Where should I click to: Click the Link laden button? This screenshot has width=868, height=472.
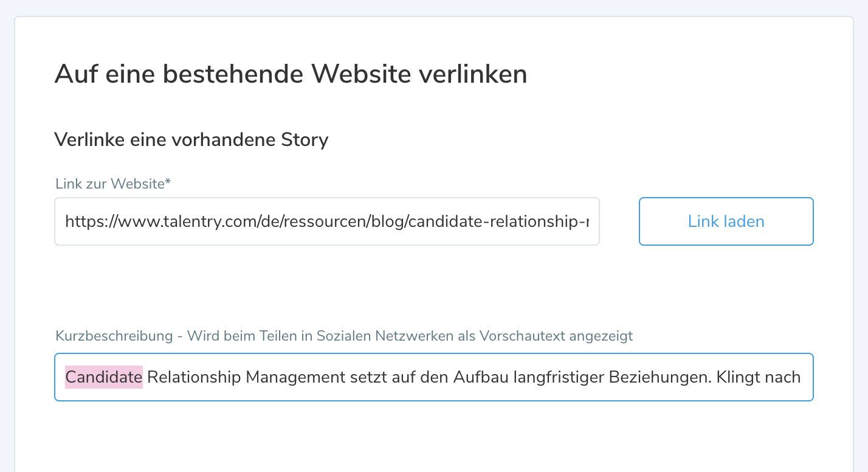click(726, 221)
